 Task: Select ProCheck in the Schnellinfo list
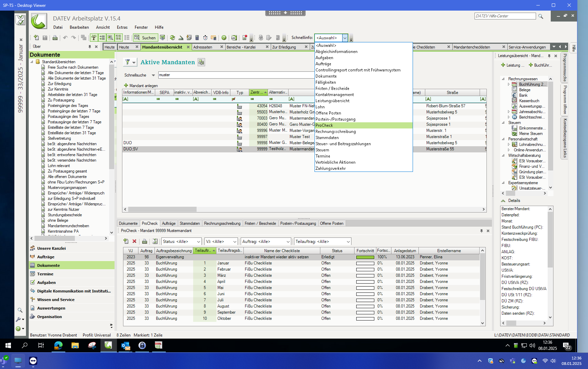coord(324,125)
